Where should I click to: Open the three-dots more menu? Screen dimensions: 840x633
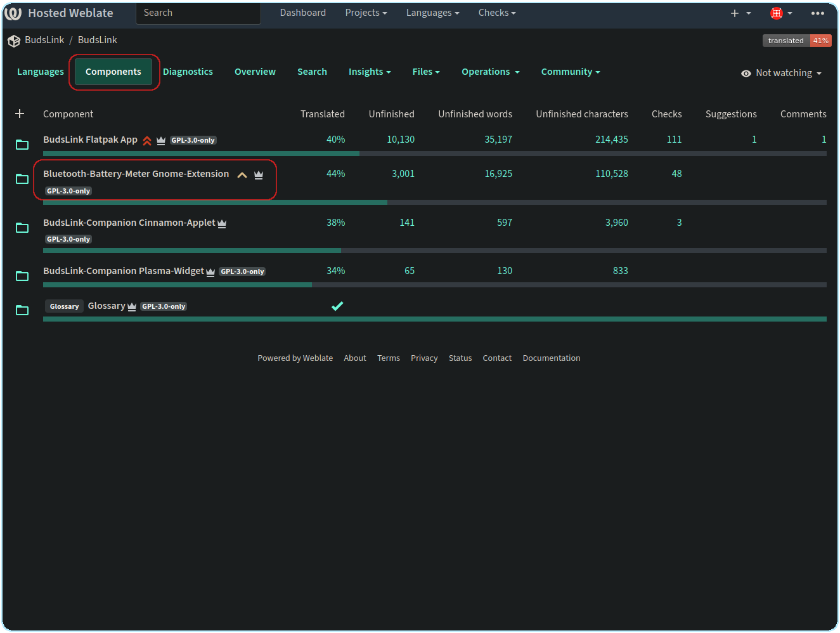[x=818, y=13]
